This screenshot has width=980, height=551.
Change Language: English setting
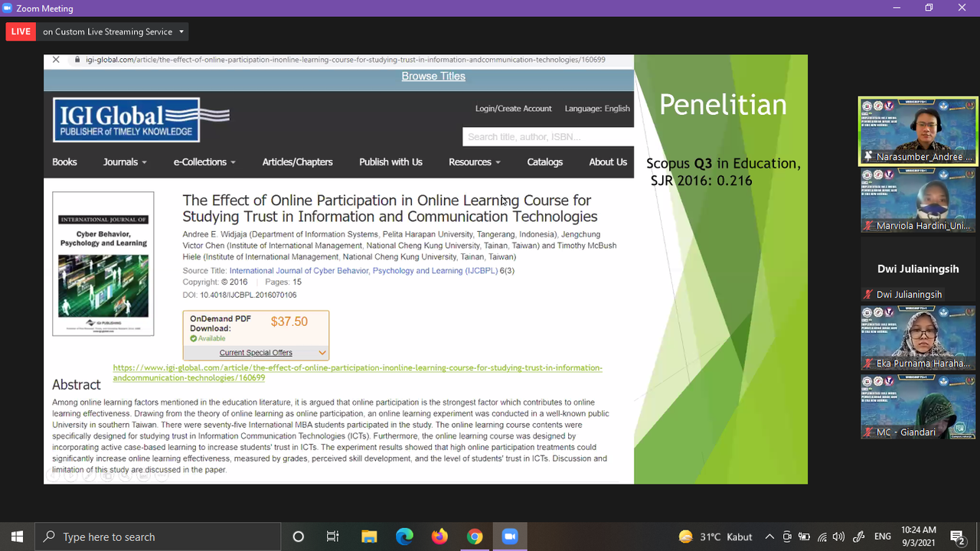pyautogui.click(x=597, y=109)
